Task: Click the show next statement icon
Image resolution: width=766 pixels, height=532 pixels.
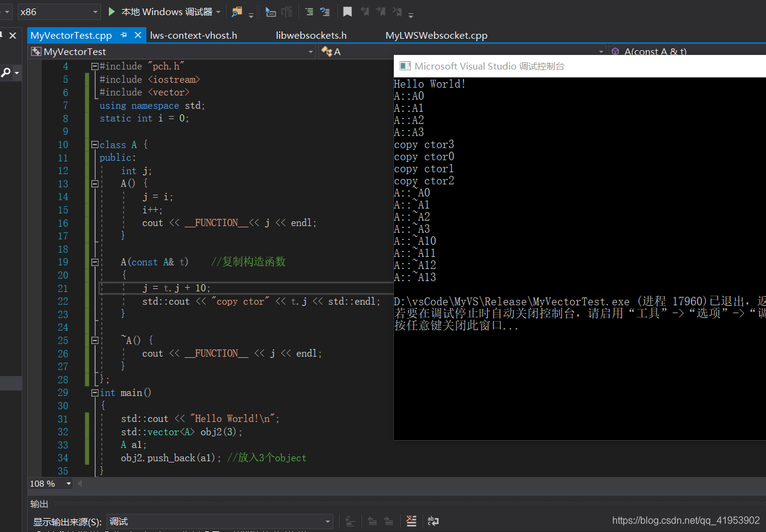Action: tap(271, 11)
